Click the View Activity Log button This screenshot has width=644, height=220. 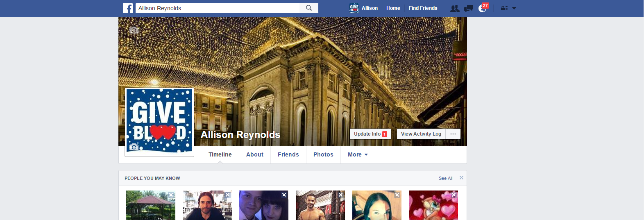coord(421,134)
